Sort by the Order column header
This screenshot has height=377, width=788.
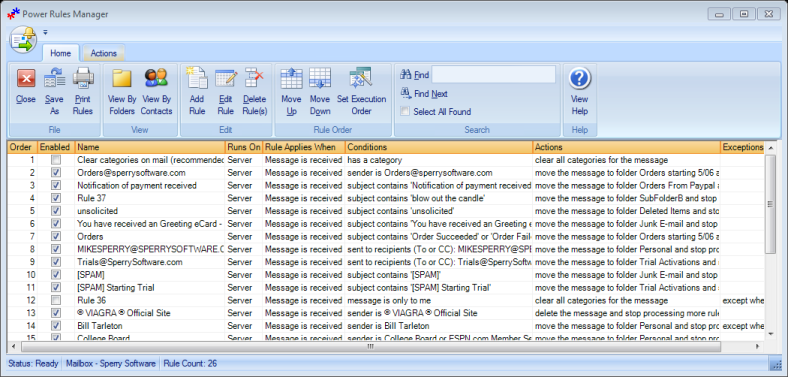[22, 147]
